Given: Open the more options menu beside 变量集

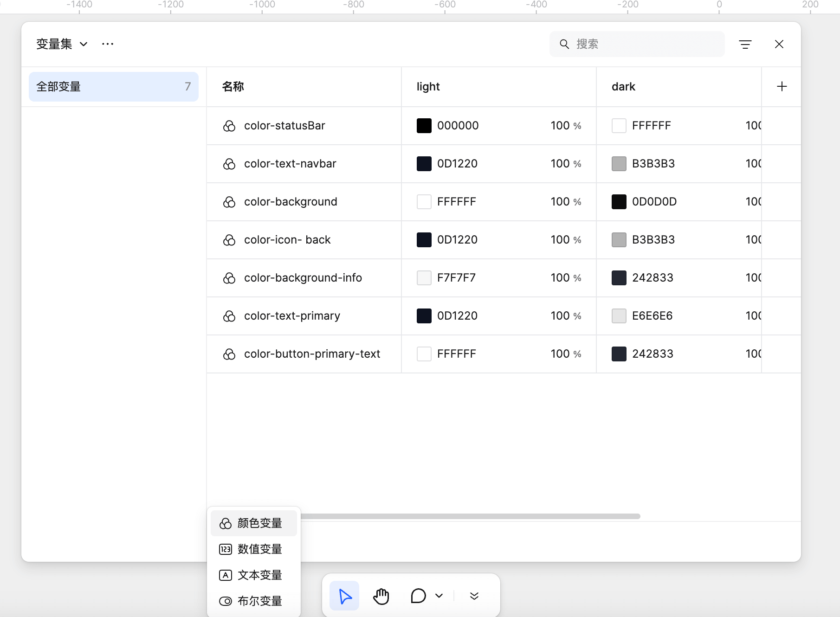Looking at the screenshot, I should pos(107,44).
